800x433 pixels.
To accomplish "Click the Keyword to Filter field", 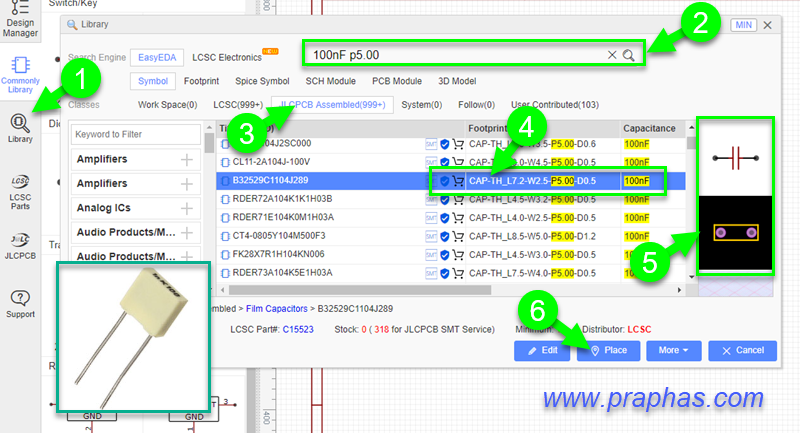I will pyautogui.click(x=136, y=134).
